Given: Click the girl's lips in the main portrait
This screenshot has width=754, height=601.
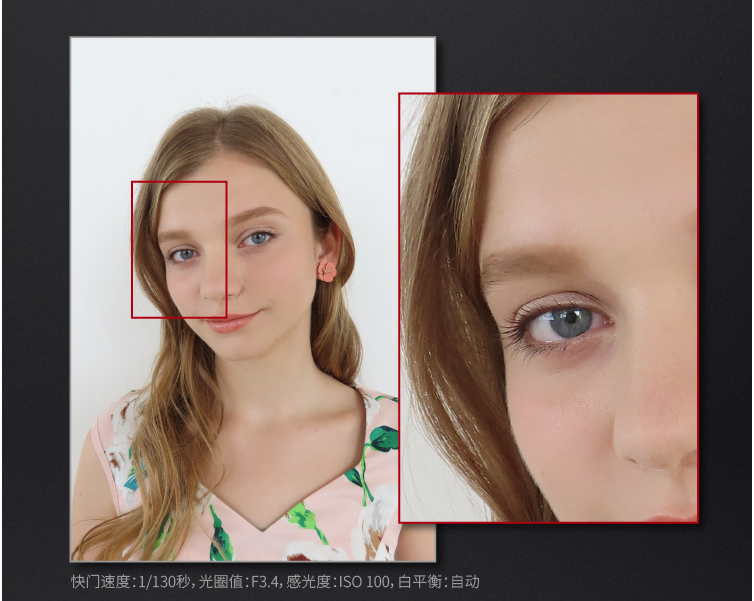Looking at the screenshot, I should [230, 322].
